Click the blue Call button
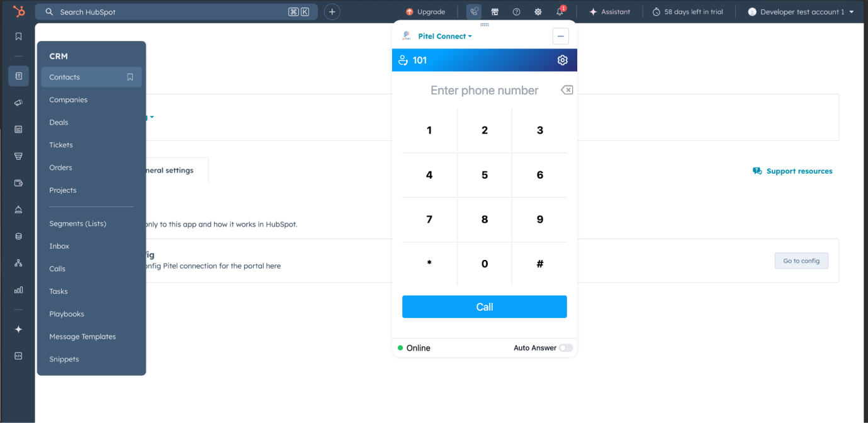The width and height of the screenshot is (868, 423). (485, 307)
